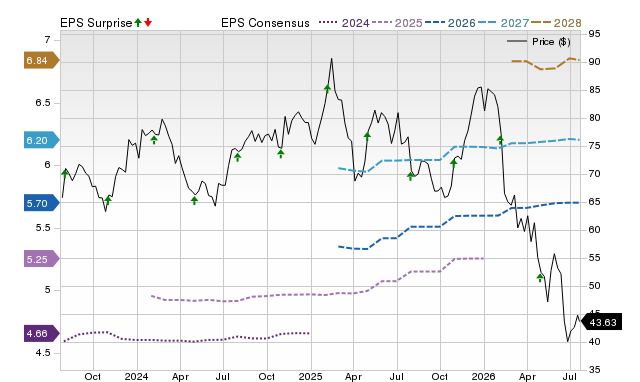The height and width of the screenshot is (382, 640).
Task: Click the 95 tick on the price axis
Action: (x=594, y=34)
